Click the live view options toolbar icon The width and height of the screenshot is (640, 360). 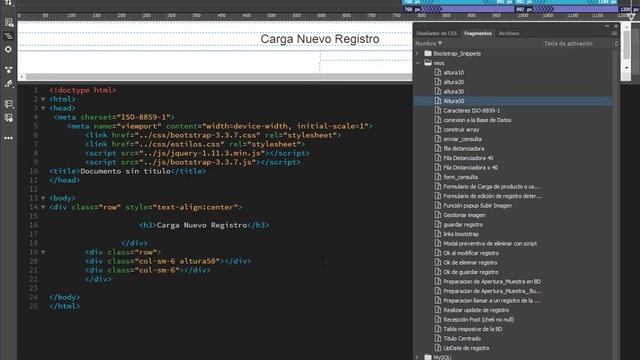(9, 22)
